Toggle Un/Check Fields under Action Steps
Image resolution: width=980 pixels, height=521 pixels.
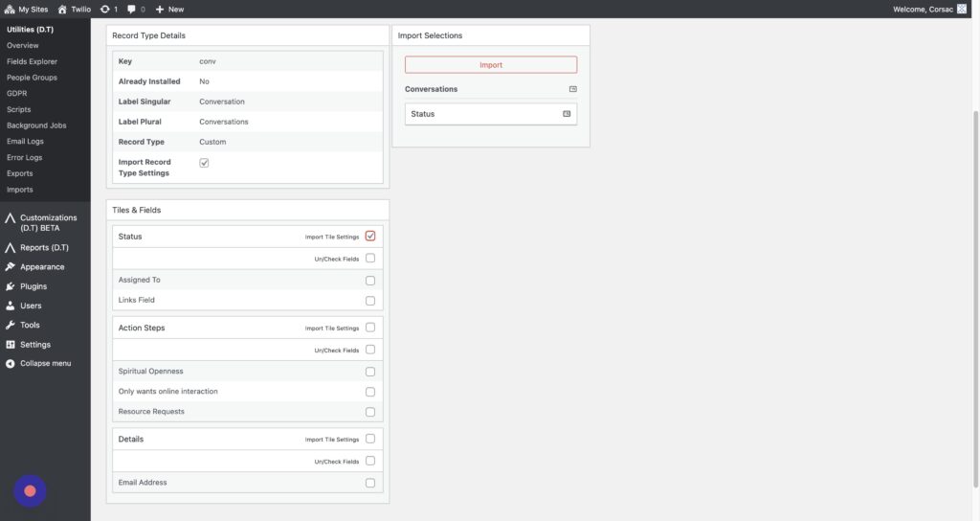[x=370, y=350]
